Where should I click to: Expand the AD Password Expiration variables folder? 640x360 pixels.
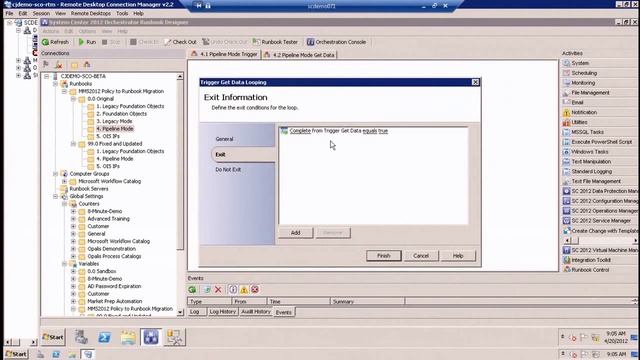pos(73,286)
